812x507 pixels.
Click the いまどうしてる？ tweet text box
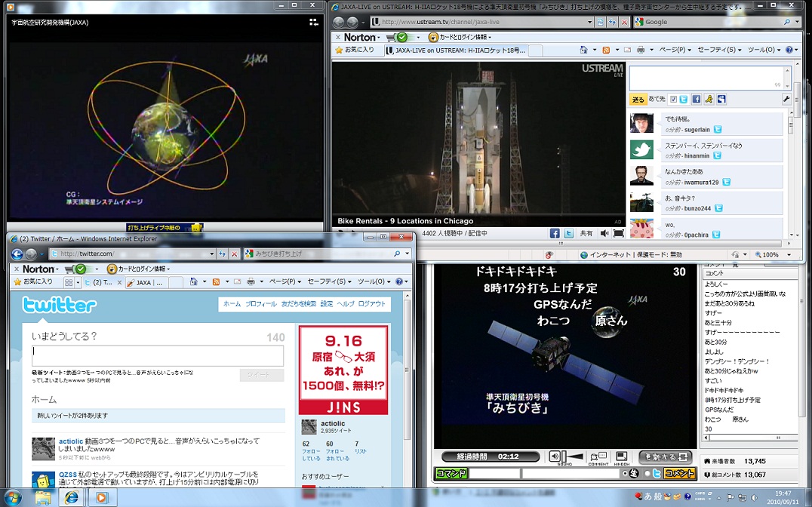tap(158, 356)
